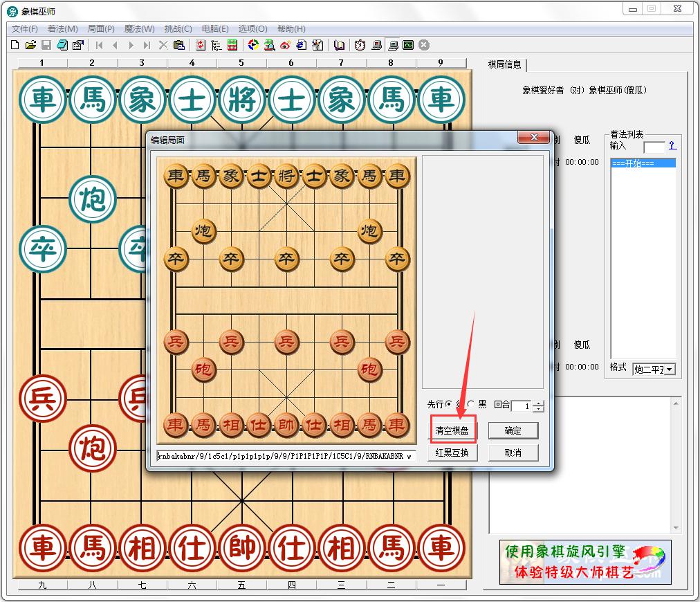Open the 选项(O) menu
This screenshot has height=602, width=700.
252,29
